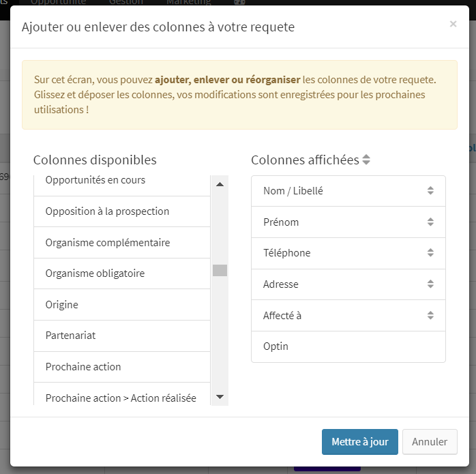Click the Mettre à jour button
Screen dimensions: 476x474
point(360,442)
